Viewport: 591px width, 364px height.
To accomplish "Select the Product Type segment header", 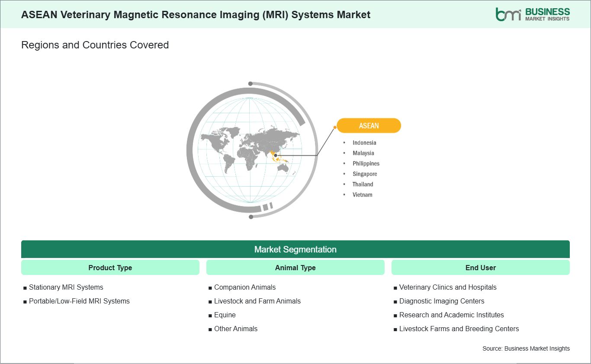I will [x=110, y=268].
